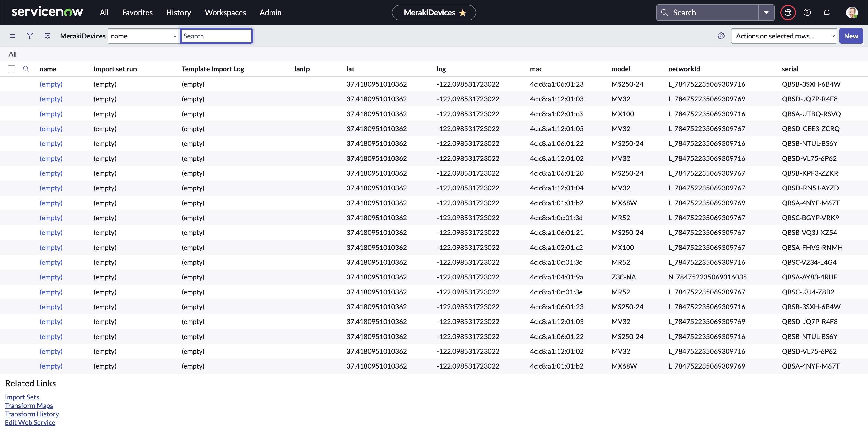The height and width of the screenshot is (437, 868).
Task: Open the list context menu (hamburger icon)
Action: pos(12,36)
